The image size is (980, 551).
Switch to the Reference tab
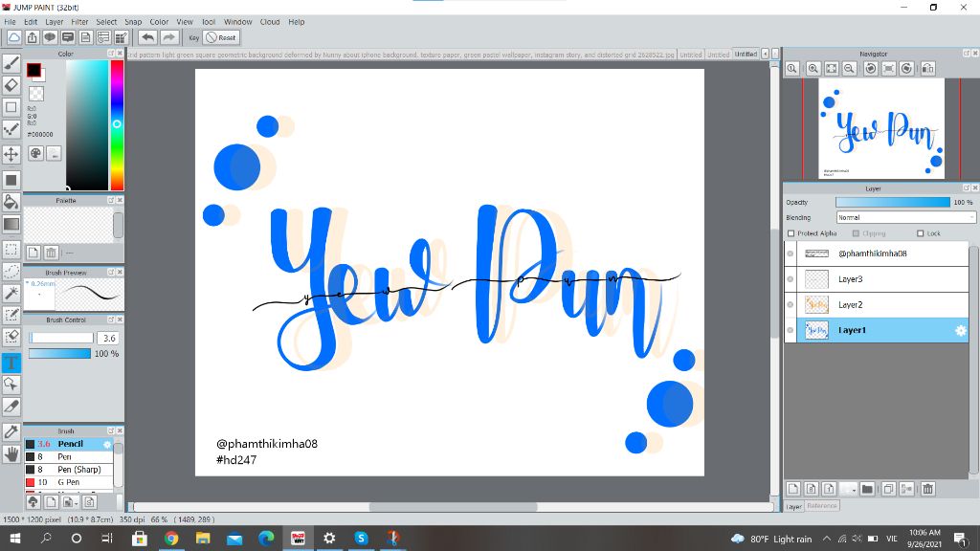[822, 506]
